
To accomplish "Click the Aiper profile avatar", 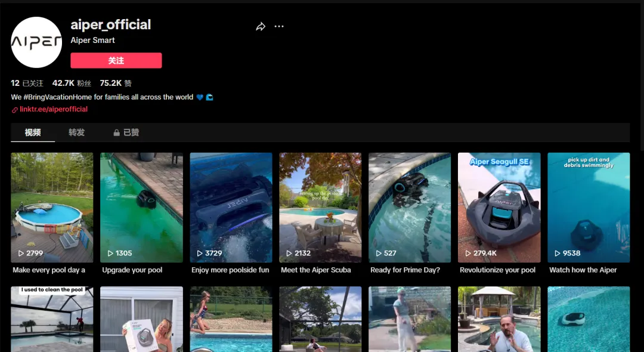I will 36,42.
